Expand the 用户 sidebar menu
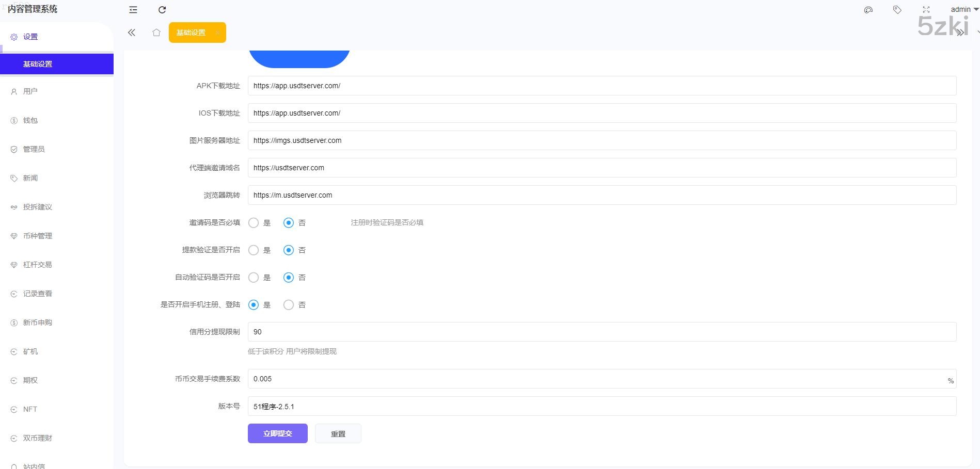Screen dimensions: 980x469 tap(30, 91)
